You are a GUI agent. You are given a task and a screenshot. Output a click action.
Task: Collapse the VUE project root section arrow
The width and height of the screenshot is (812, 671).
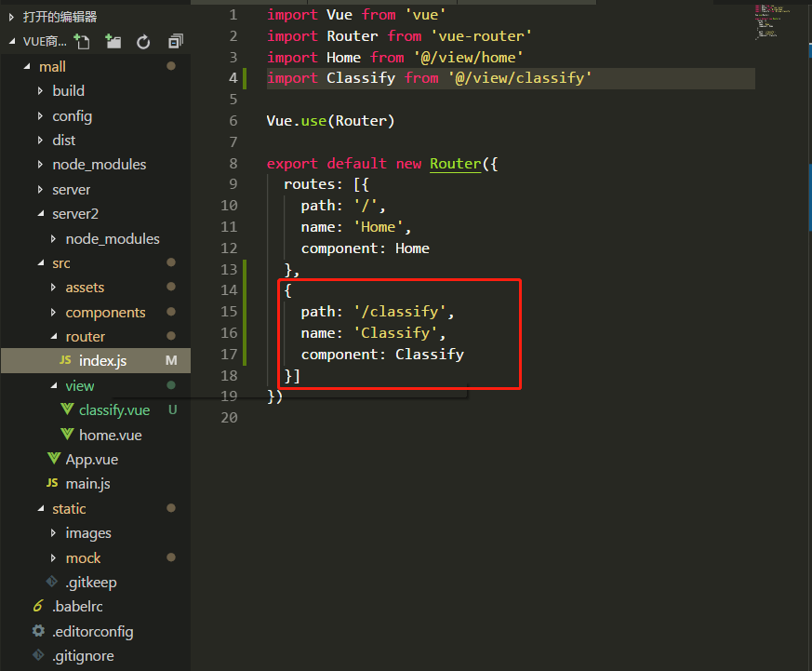[11, 42]
